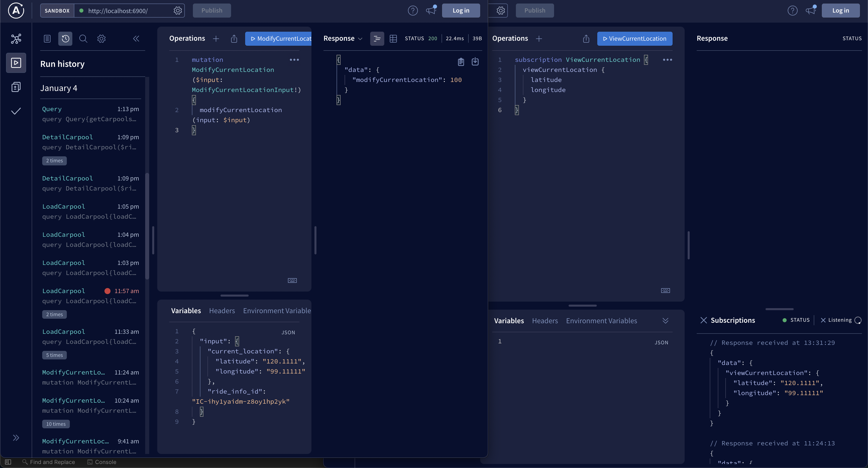Collapse the left panel with double chevron
The height and width of the screenshot is (468, 868).
click(x=136, y=39)
